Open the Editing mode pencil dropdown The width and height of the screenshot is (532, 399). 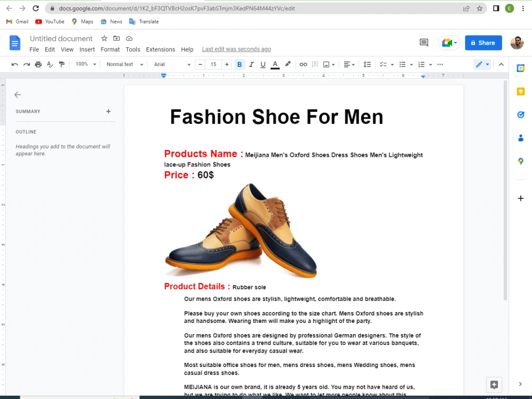pos(482,64)
